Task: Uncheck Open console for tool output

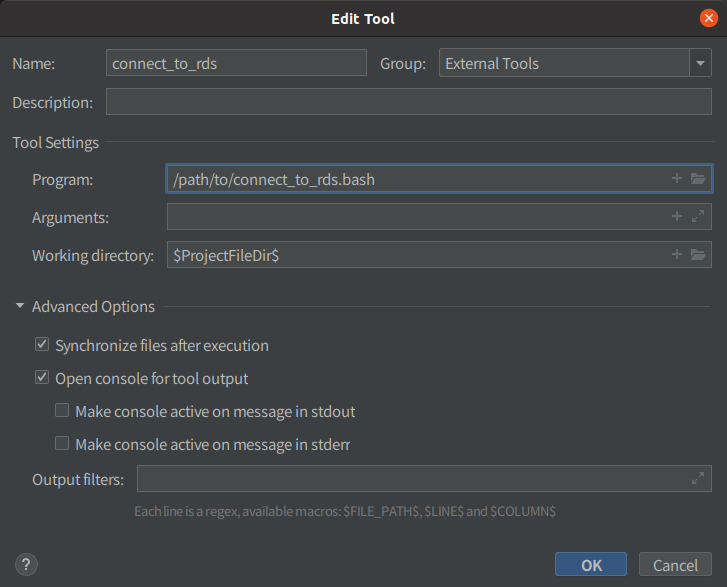Action: (42, 379)
